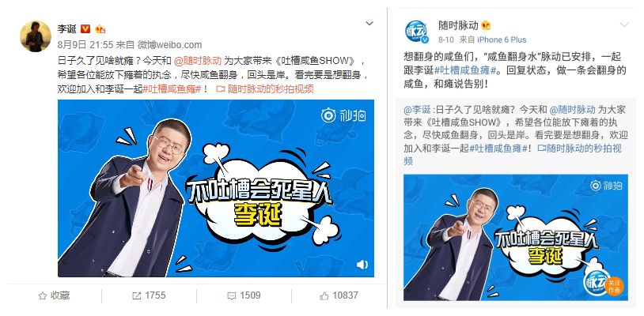The width and height of the screenshot is (644, 316).
Task: Toggle 收藏 star to favorite post
Action: [x=54, y=295]
